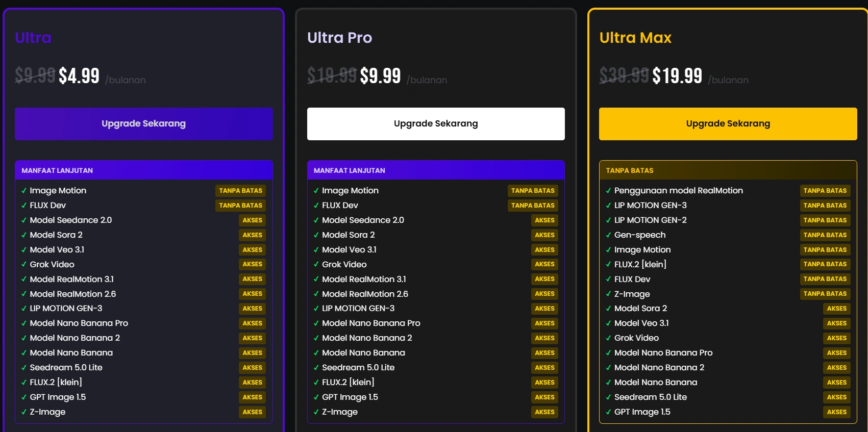
Task: Click checkmark next to LIP MOTION GEN-2
Action: 608,220
